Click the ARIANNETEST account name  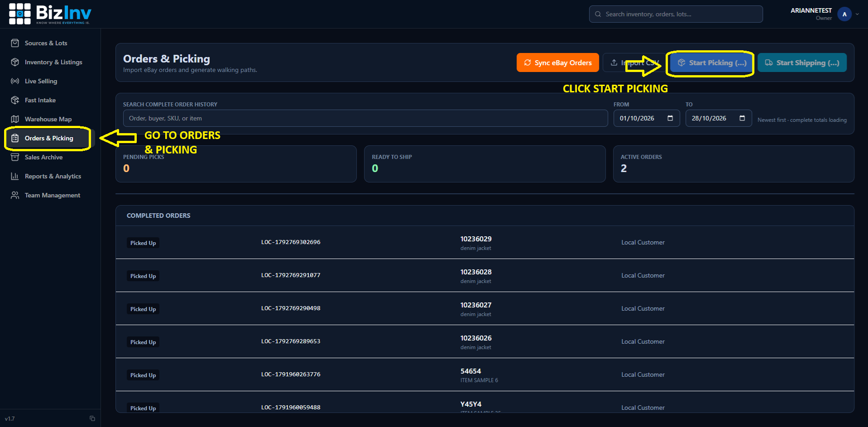[811, 10]
